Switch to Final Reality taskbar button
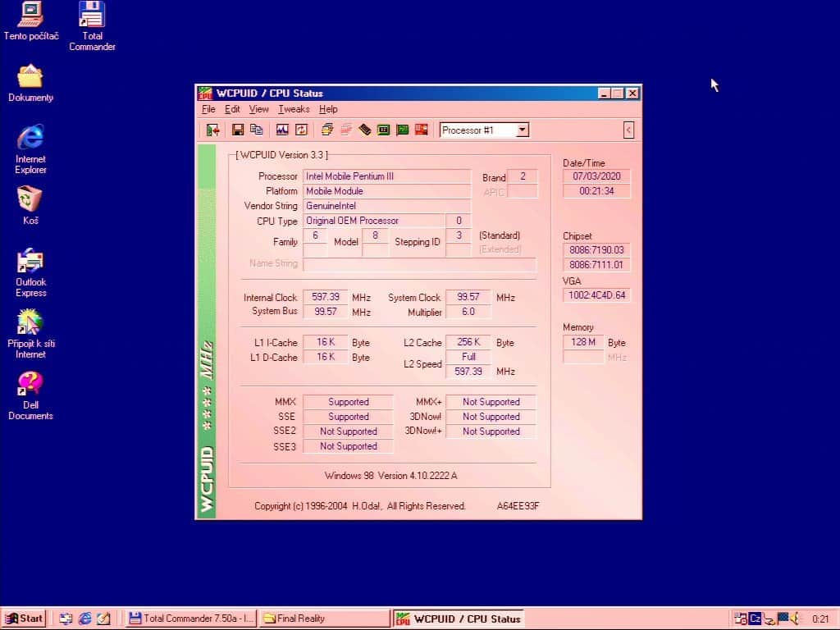The width and height of the screenshot is (840, 630). click(x=325, y=619)
